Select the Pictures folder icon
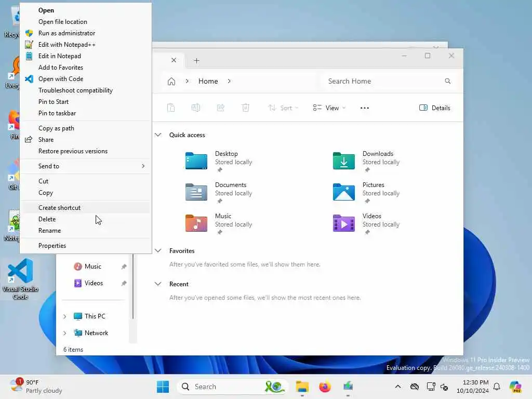The width and height of the screenshot is (532, 399). 344,192
